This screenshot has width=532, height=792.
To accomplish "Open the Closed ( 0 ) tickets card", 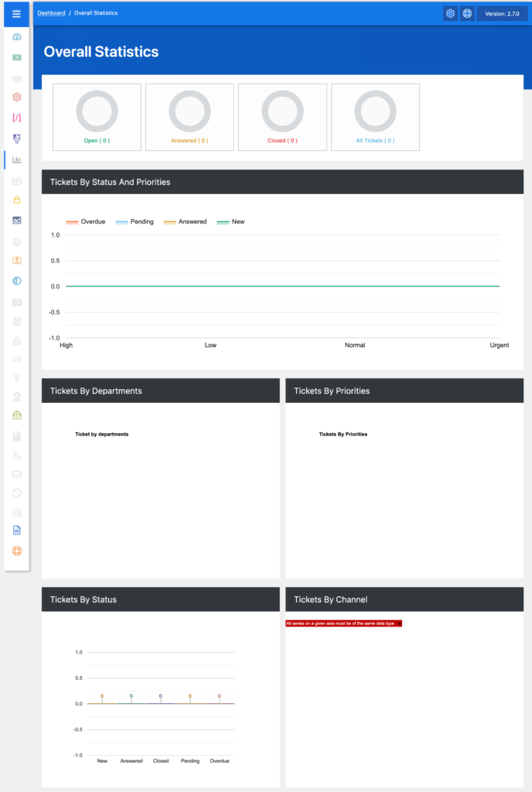I will point(283,118).
